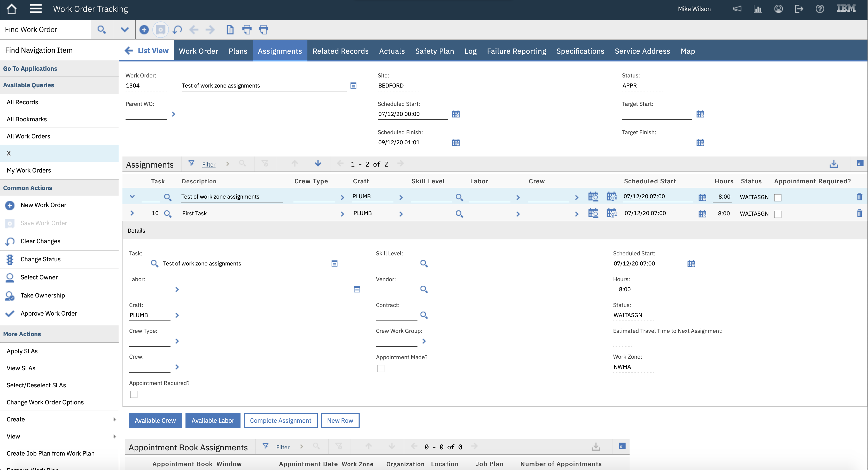The image size is (868, 470).
Task: Open the Crew Type chevron lookup in Details
Action: [x=177, y=341]
